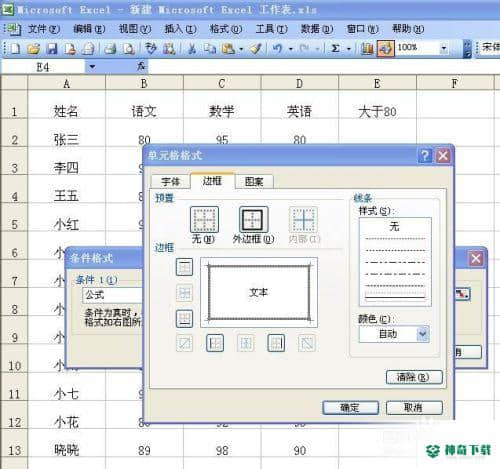Click the 清除 clear button
Viewport: 500px width, 469px height.
click(414, 377)
